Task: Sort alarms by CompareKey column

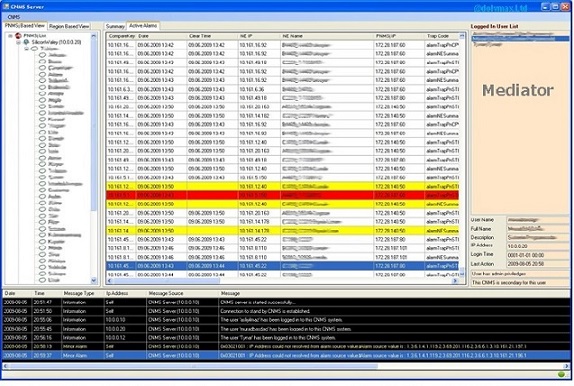Action: tap(122, 36)
